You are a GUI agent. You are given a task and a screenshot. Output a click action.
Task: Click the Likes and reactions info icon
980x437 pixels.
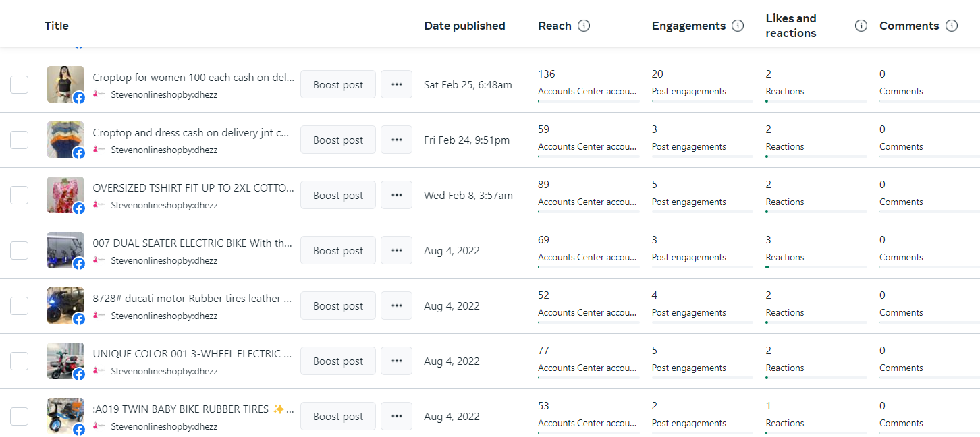click(x=861, y=26)
